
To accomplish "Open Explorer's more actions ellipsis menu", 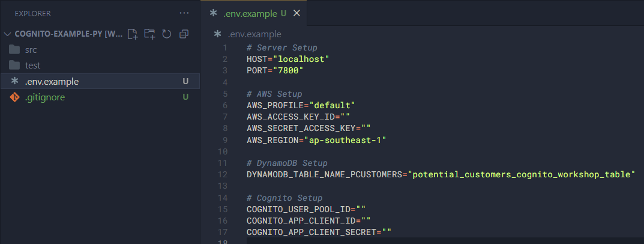I will pyautogui.click(x=184, y=13).
